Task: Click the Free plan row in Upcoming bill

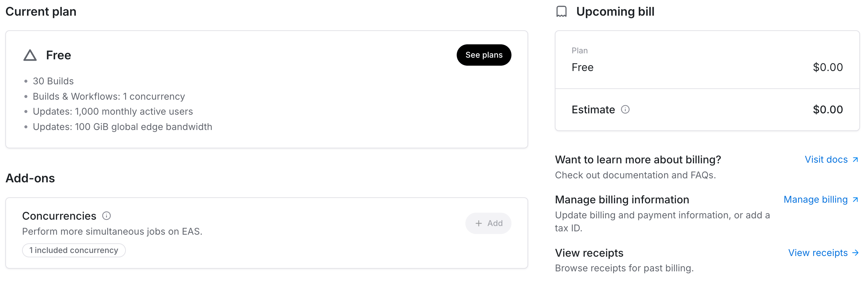Action: pyautogui.click(x=583, y=67)
